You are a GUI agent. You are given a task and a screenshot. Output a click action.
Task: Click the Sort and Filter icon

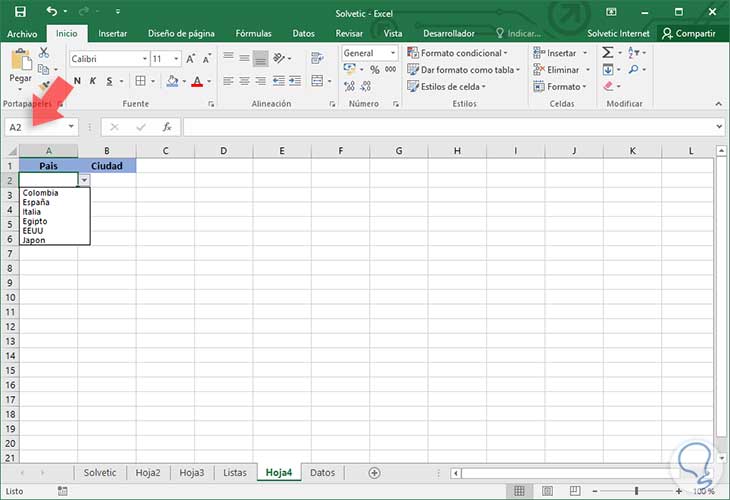click(x=634, y=53)
